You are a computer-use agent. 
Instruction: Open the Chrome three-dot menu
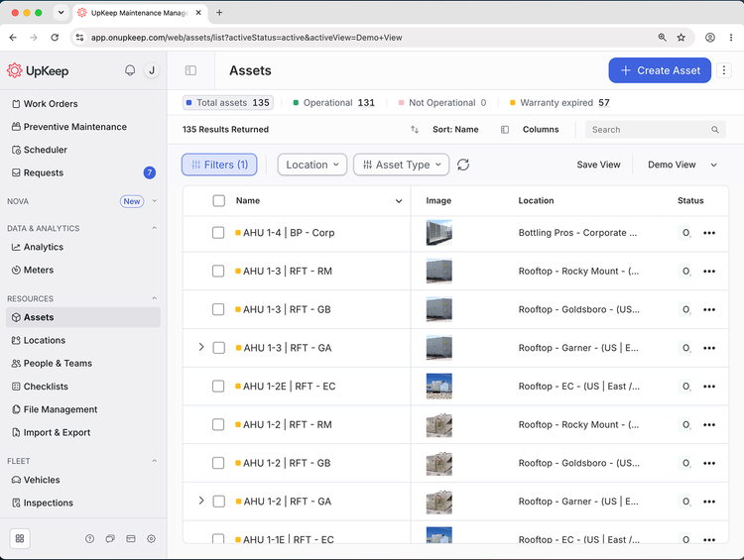[x=731, y=38]
